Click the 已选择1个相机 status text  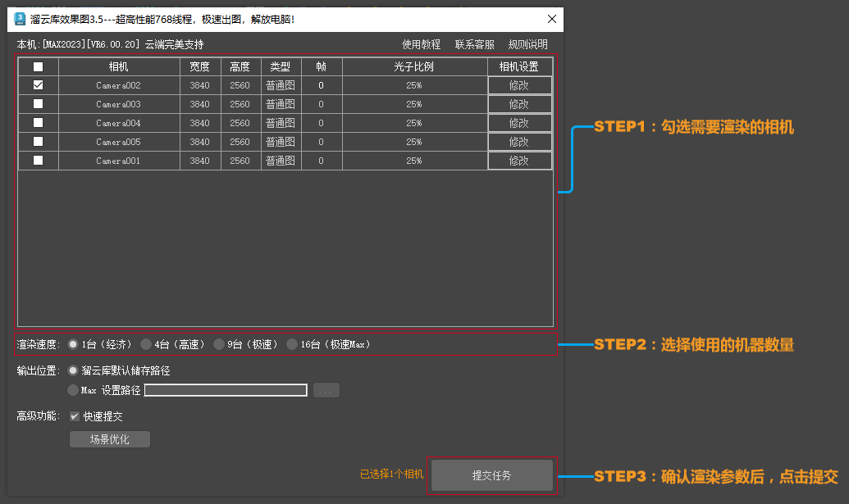(391, 474)
